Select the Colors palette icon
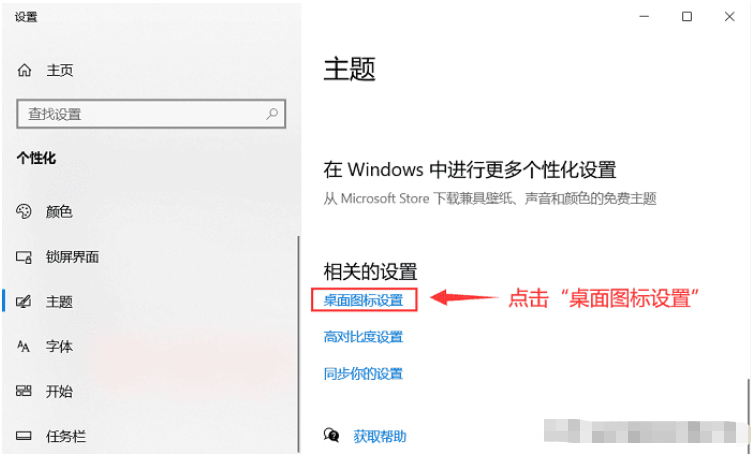 24,211
